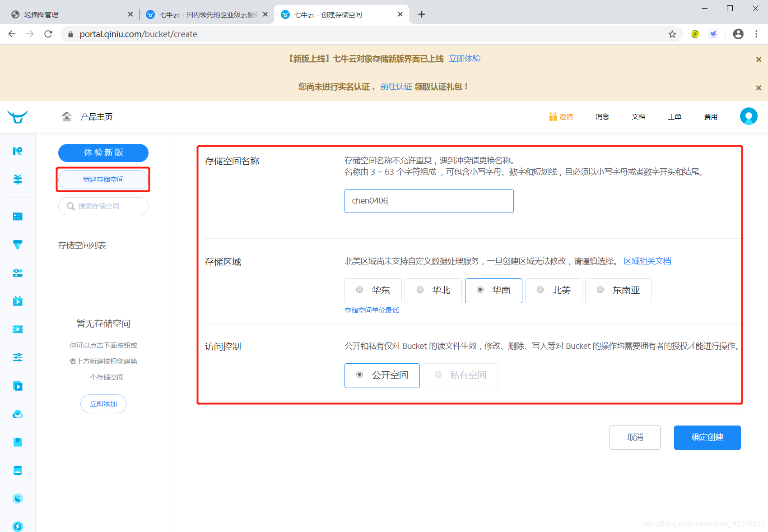
Task: Click 体验新版 button
Action: (103, 153)
